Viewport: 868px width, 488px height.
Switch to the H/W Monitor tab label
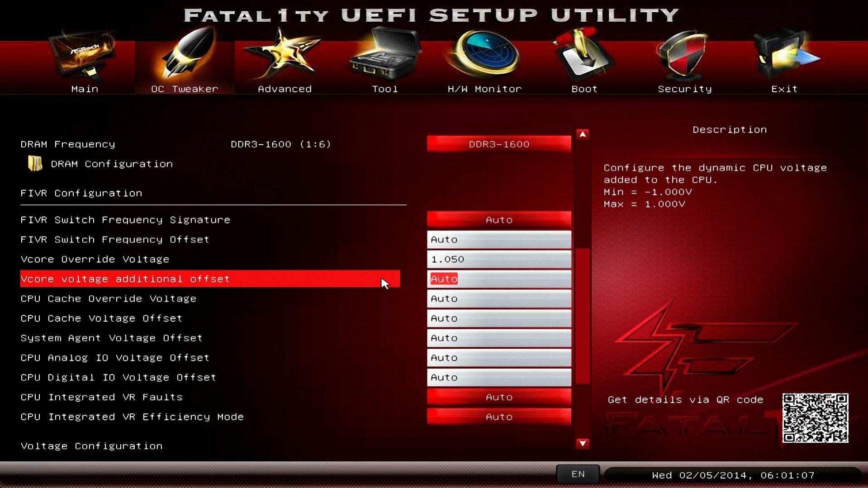click(484, 89)
